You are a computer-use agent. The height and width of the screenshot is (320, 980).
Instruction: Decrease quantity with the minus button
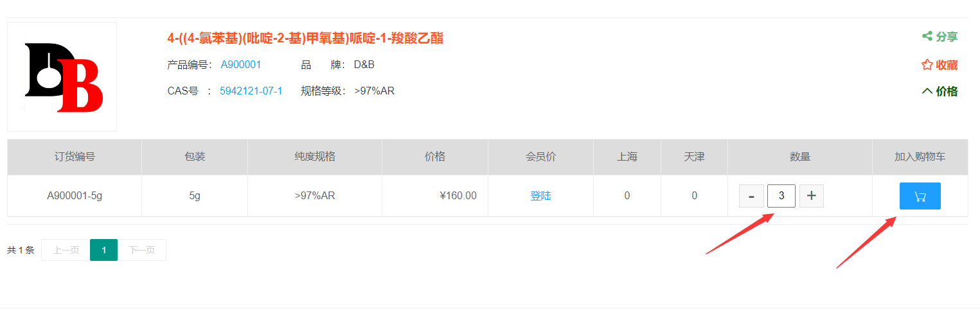pyautogui.click(x=751, y=196)
